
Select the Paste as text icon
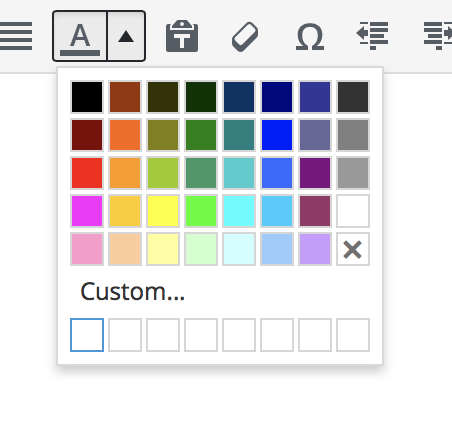click(x=182, y=36)
